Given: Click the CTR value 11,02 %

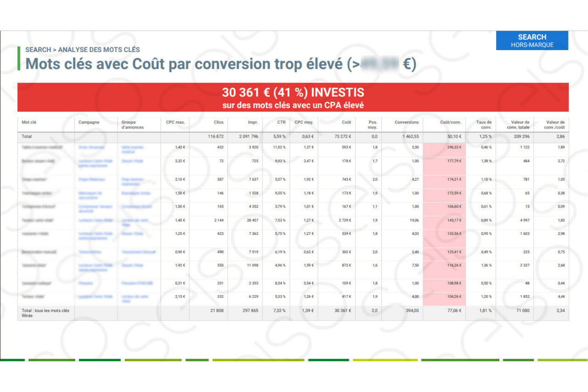Looking at the screenshot, I should [279, 147].
